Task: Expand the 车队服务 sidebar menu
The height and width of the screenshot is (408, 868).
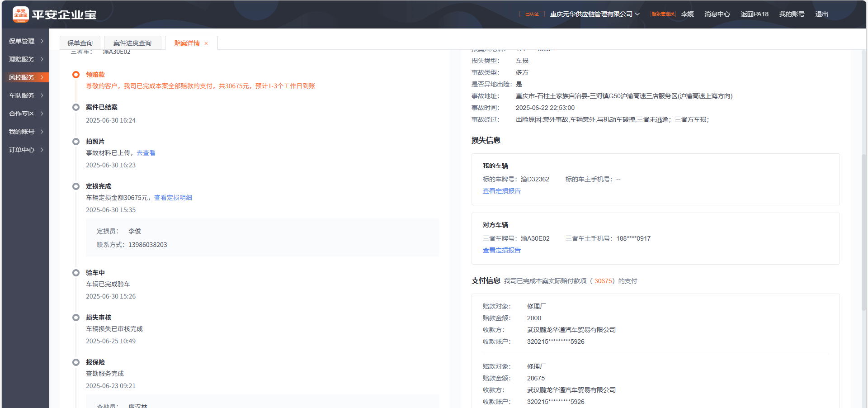Action: (x=26, y=95)
